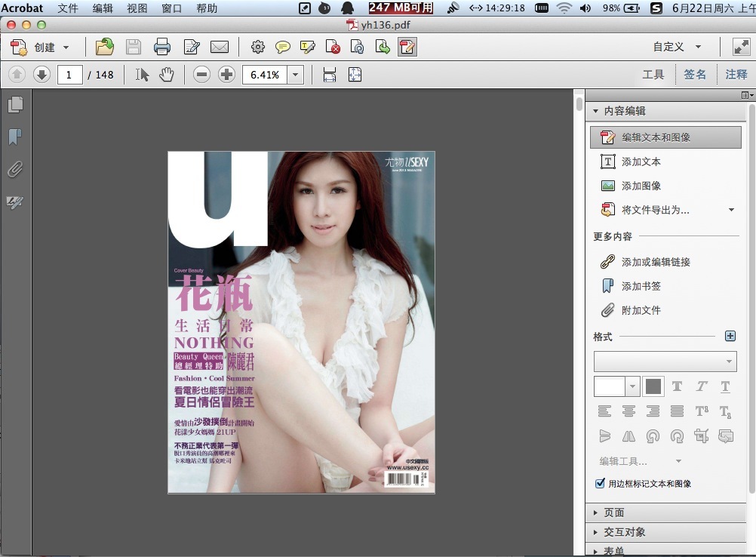
Task: Uncheck 用边框标记文本和图像 checkbox
Action: point(601,483)
